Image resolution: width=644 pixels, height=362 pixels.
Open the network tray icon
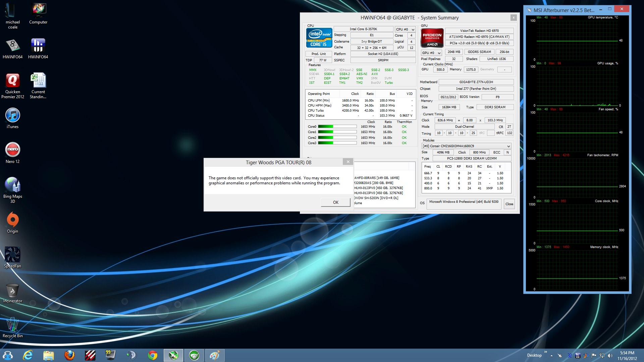(x=602, y=356)
